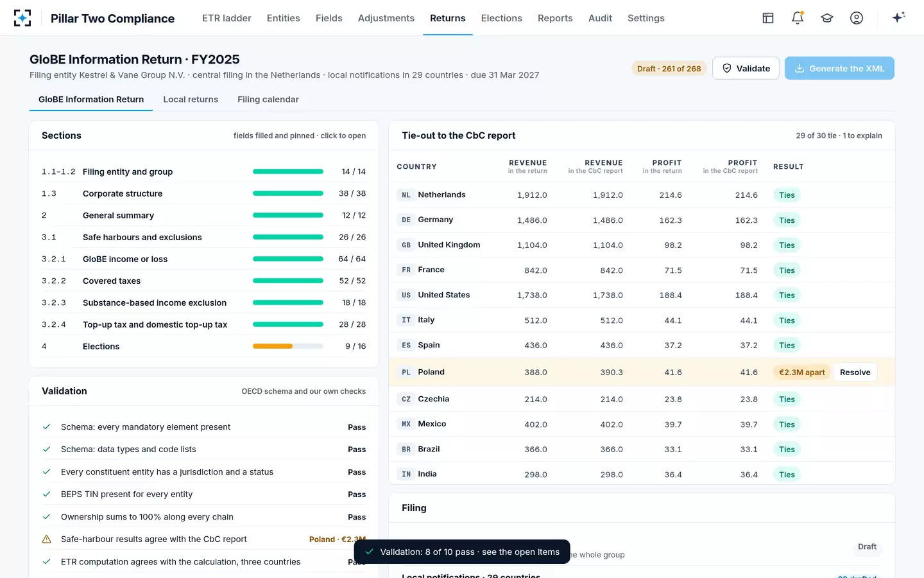
Task: Open section 3.2.3 Substance-based income exclusion
Action: coord(203,302)
